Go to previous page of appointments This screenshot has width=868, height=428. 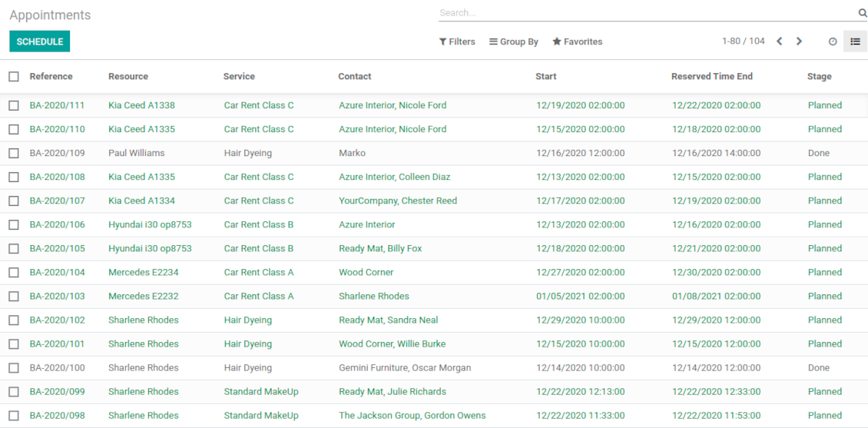(779, 41)
